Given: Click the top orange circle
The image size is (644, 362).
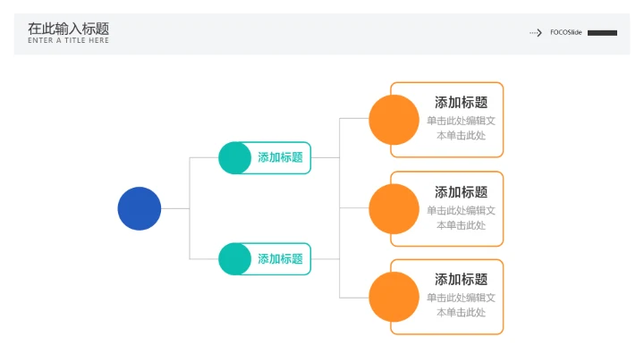Looking at the screenshot, I should pyautogui.click(x=394, y=120).
